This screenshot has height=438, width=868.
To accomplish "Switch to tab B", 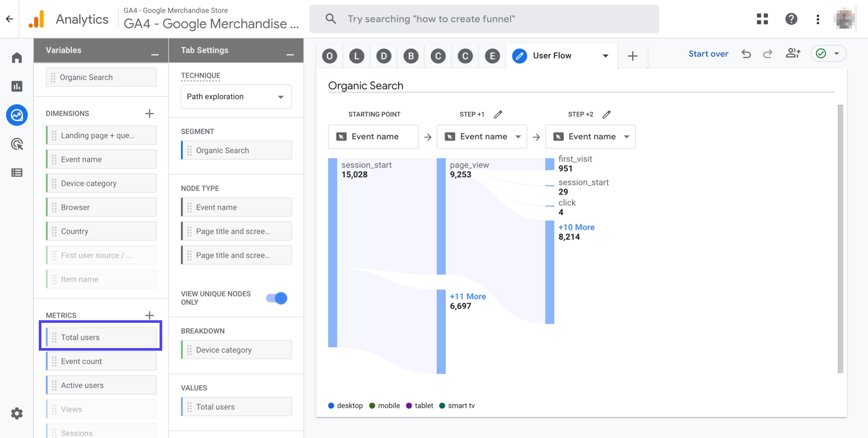I will 411,56.
